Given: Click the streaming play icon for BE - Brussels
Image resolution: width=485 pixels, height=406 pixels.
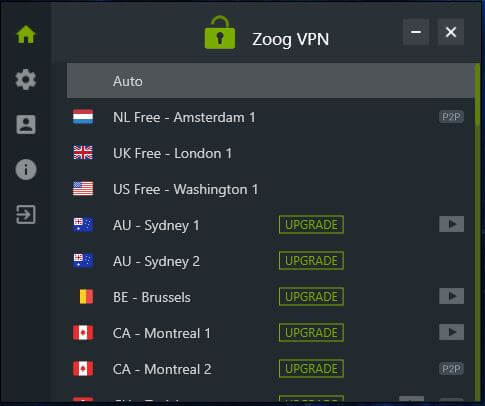Looking at the screenshot, I should (451, 296).
